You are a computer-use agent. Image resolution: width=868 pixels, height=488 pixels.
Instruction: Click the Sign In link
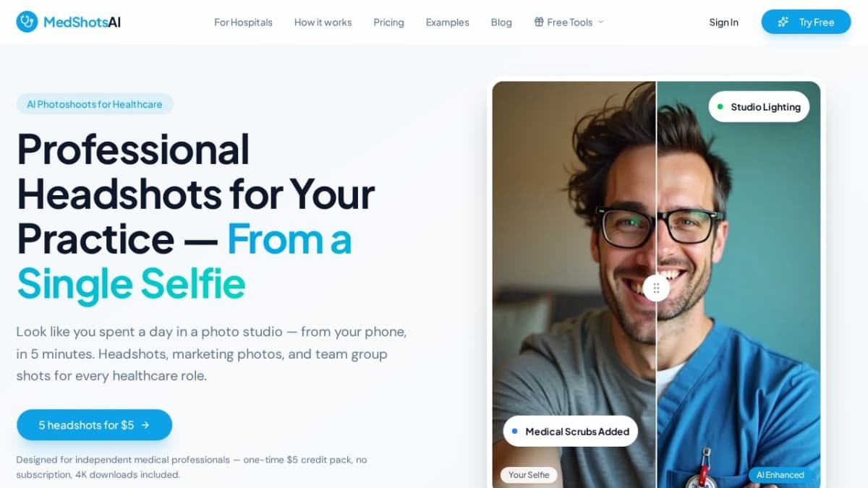coord(723,22)
